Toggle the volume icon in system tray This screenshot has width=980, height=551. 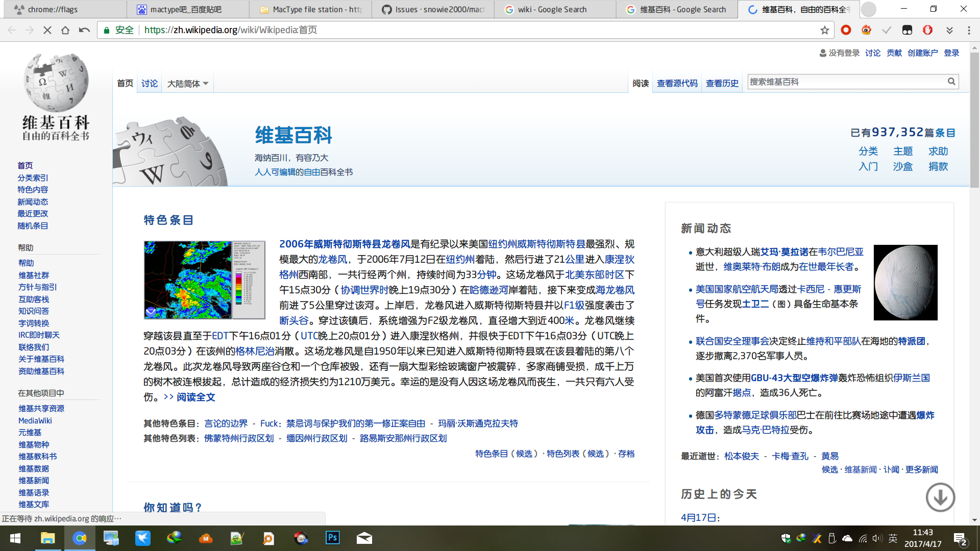pos(877,538)
